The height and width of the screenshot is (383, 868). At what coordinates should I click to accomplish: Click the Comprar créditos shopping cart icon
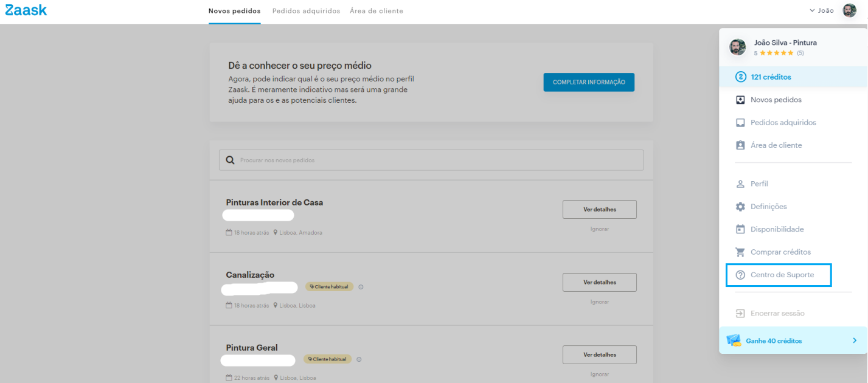pyautogui.click(x=740, y=252)
